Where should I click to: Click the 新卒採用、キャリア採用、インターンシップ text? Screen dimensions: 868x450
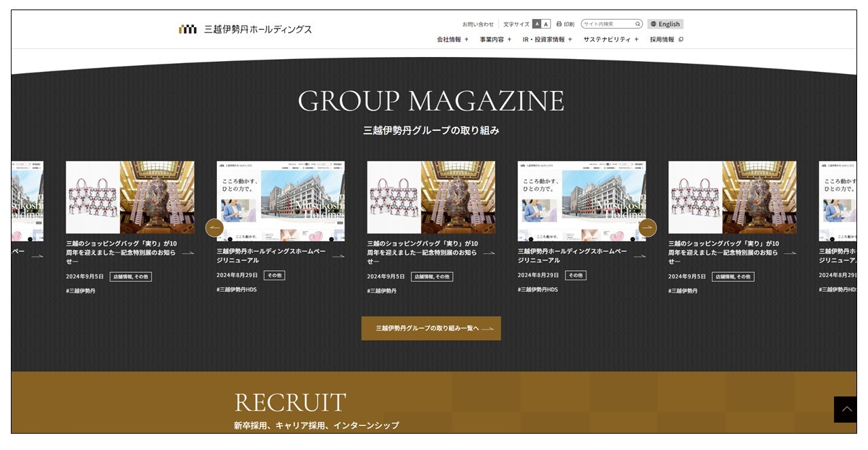click(317, 426)
